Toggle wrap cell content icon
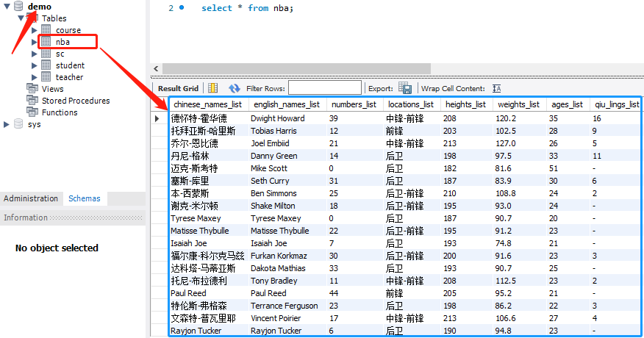This screenshot has width=644, height=338. (x=496, y=89)
